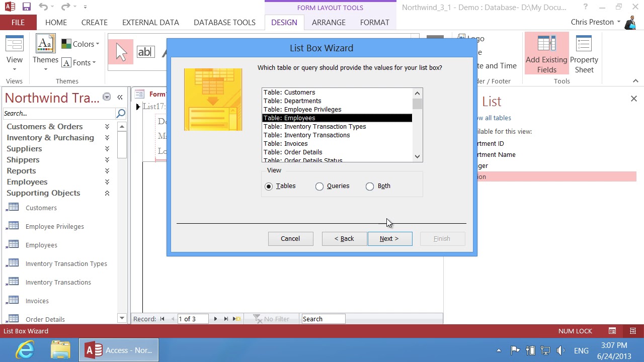
Task: Open File Explorer from the taskbar
Action: click(x=60, y=350)
